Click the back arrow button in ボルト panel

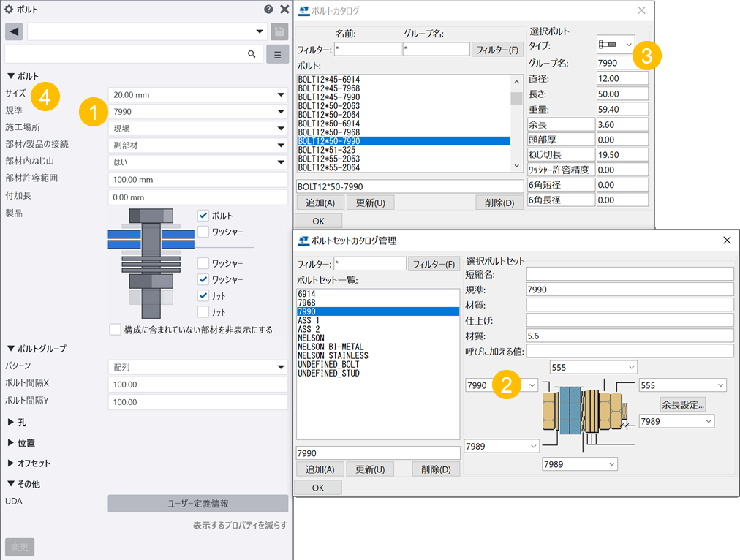[x=14, y=31]
